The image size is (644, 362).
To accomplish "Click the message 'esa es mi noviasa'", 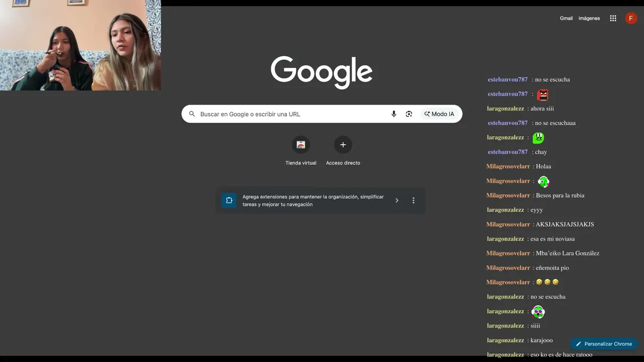I will tap(552, 239).
